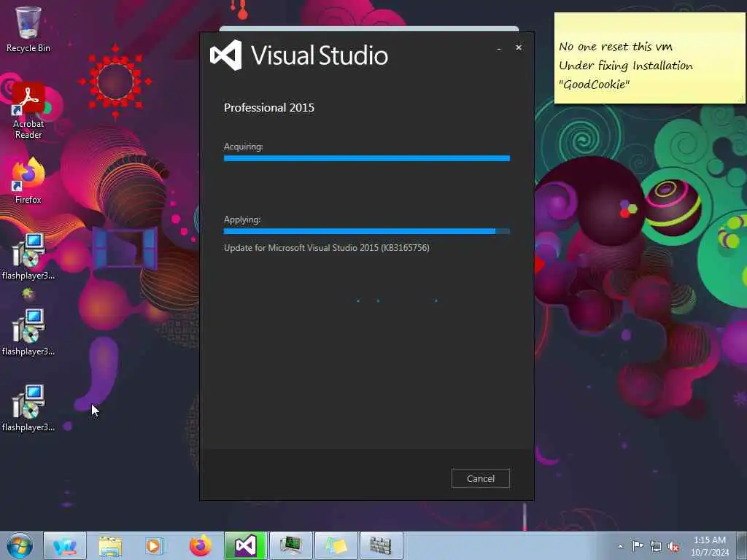Screen dimensions: 747x560
Task: Click the muted volume tray icon
Action: 673,546
